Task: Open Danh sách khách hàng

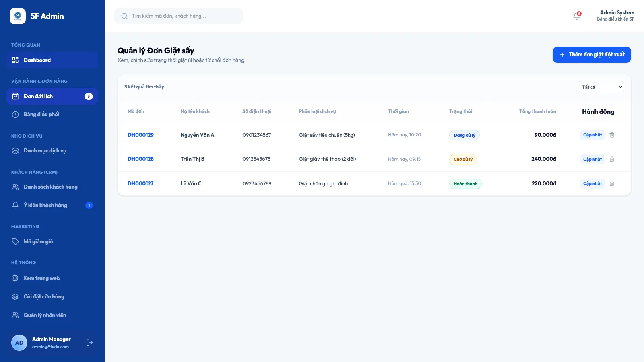Action: [x=52, y=187]
